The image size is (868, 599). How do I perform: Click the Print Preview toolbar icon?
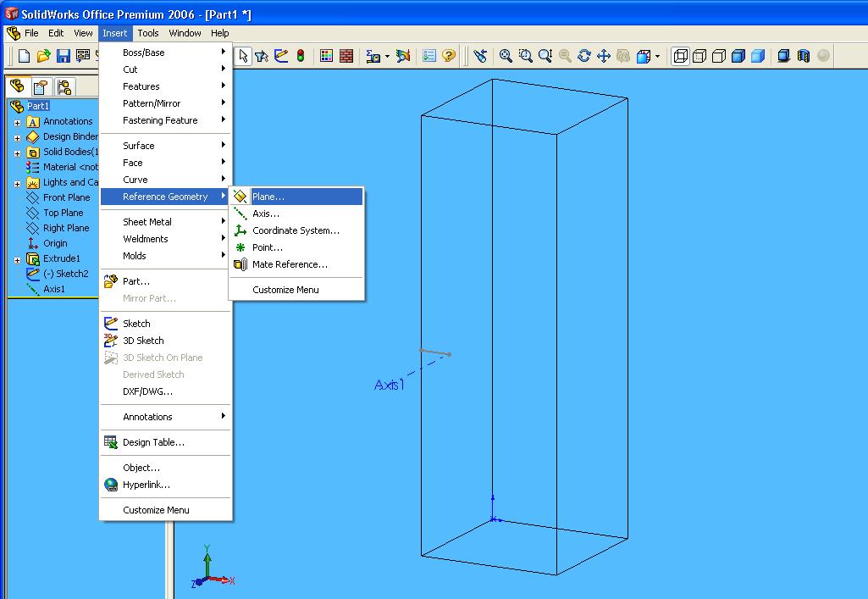point(83,56)
